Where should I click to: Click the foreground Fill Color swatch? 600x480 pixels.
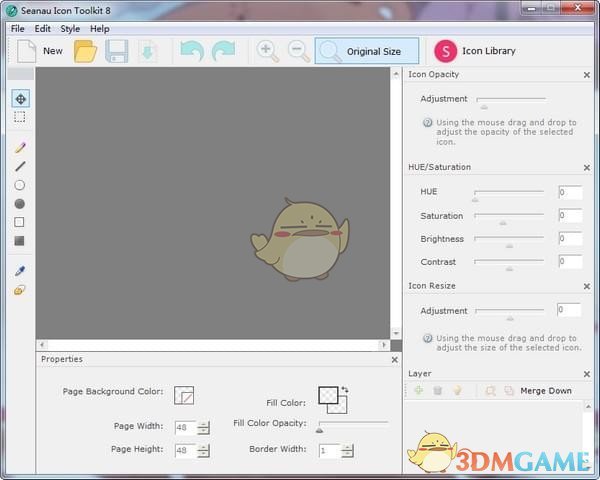(x=328, y=395)
